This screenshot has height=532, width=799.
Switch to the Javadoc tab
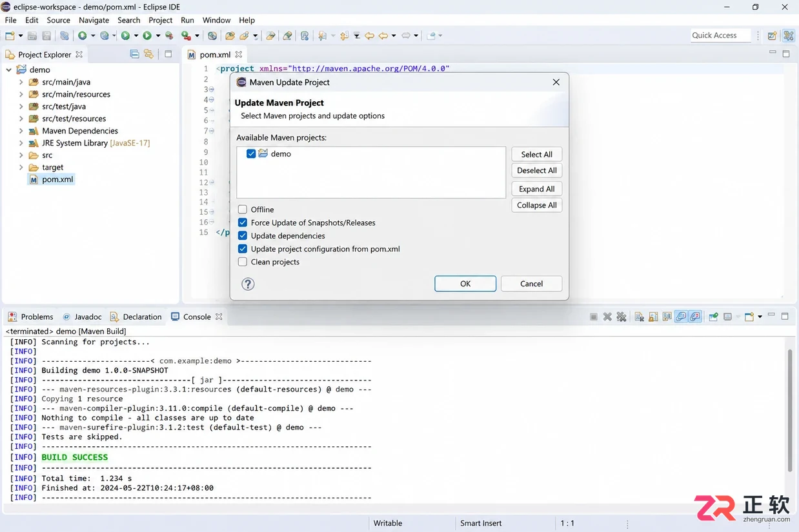[82, 317]
